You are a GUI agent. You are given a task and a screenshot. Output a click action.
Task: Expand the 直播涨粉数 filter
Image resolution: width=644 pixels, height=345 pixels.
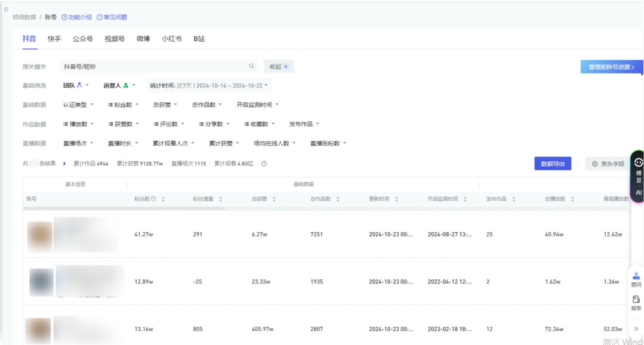click(328, 143)
